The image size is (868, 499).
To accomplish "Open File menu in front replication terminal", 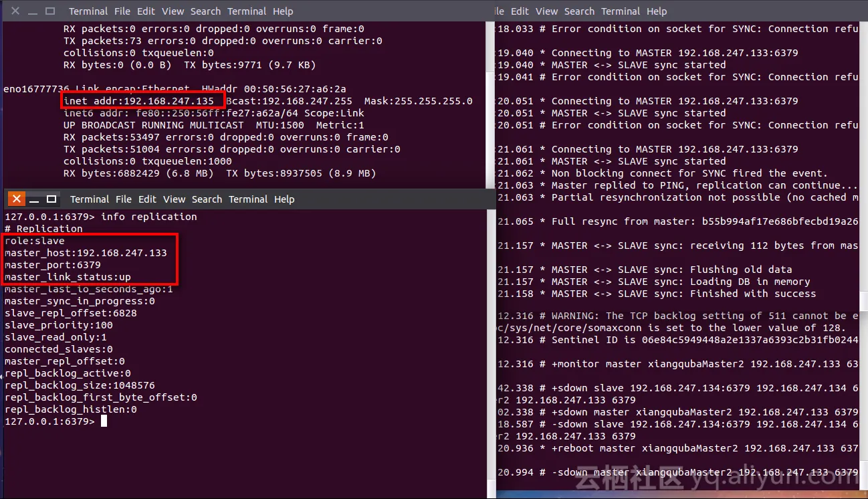I will pos(124,199).
